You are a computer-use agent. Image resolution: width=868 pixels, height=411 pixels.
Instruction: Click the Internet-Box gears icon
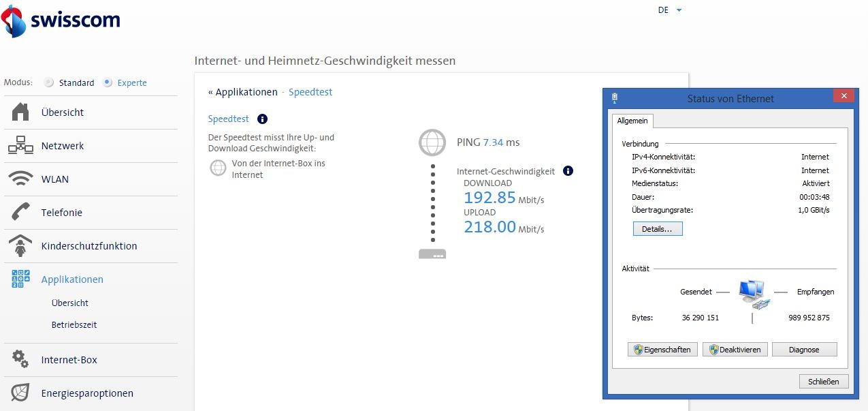20,360
